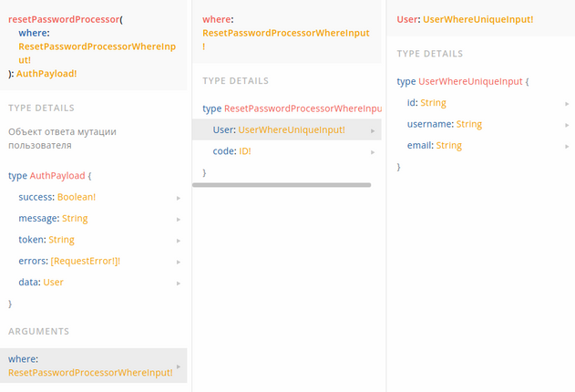This screenshot has width=575, height=392.
Task: Open the errors: [RequestError!]! field
Action: [x=94, y=261]
